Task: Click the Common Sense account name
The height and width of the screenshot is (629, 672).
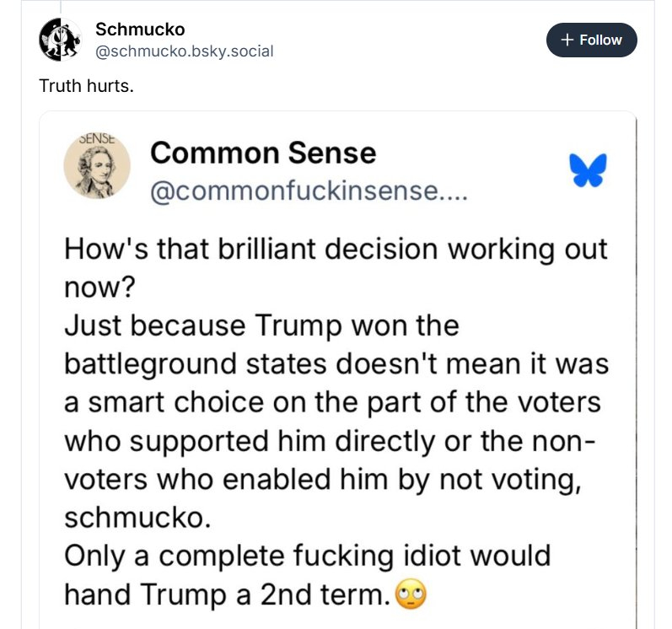Action: [262, 153]
